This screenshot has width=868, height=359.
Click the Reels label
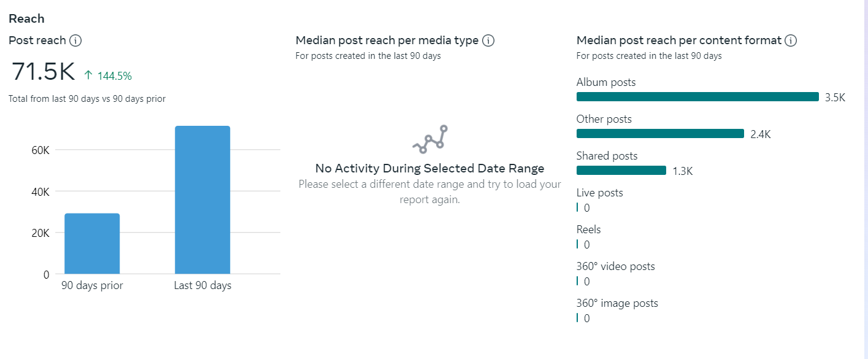588,230
